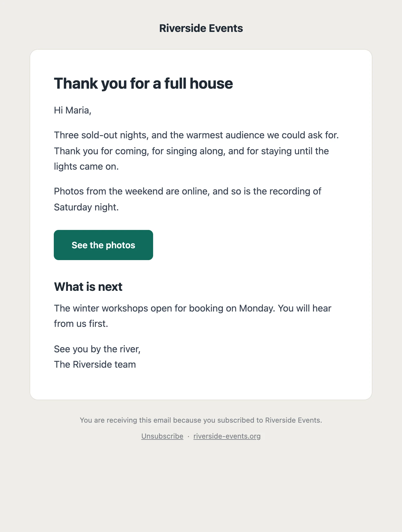The height and width of the screenshot is (532, 402).
Task: Click the See the photos button
Action: click(x=103, y=245)
